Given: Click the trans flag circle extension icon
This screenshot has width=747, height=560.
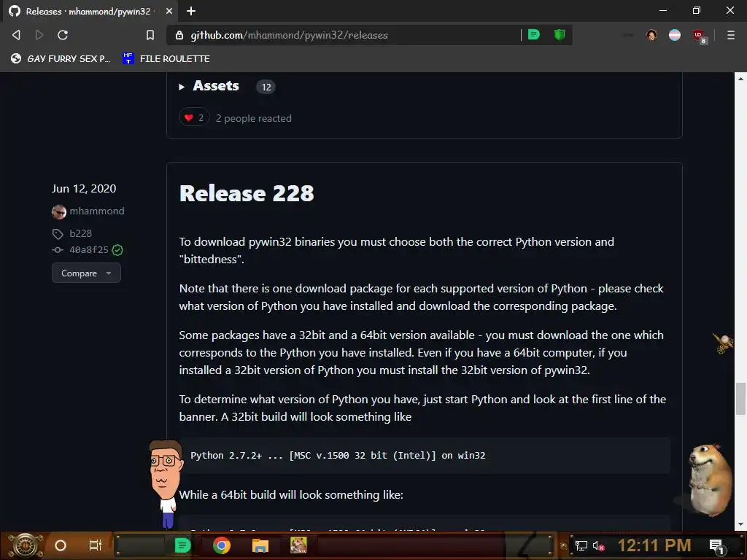Looking at the screenshot, I should pos(675,35).
